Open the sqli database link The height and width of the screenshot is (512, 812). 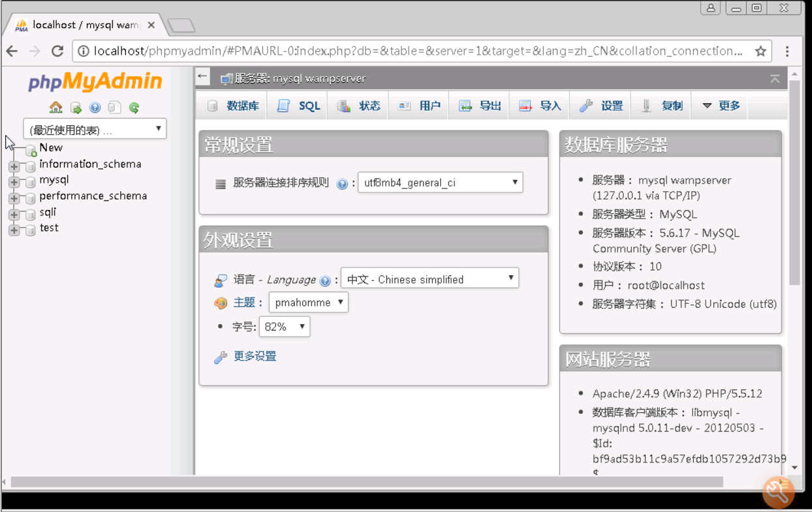pos(48,211)
